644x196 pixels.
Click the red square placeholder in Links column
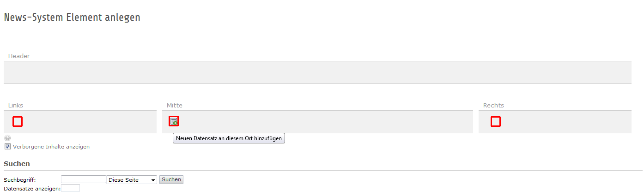18,121
